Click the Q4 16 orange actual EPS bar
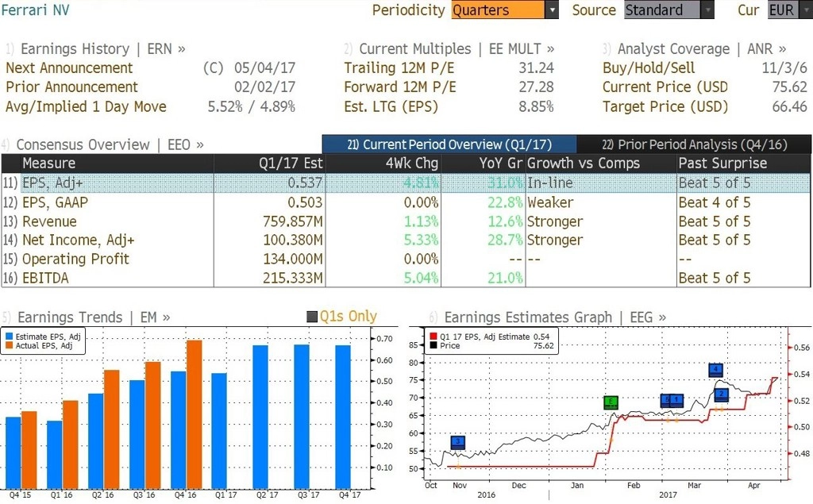This screenshot has height=504, width=813. point(194,414)
